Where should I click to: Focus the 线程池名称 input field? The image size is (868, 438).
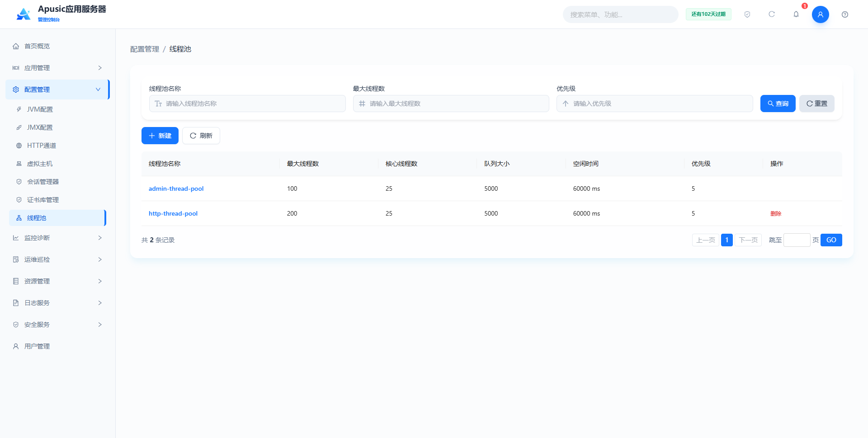click(247, 104)
